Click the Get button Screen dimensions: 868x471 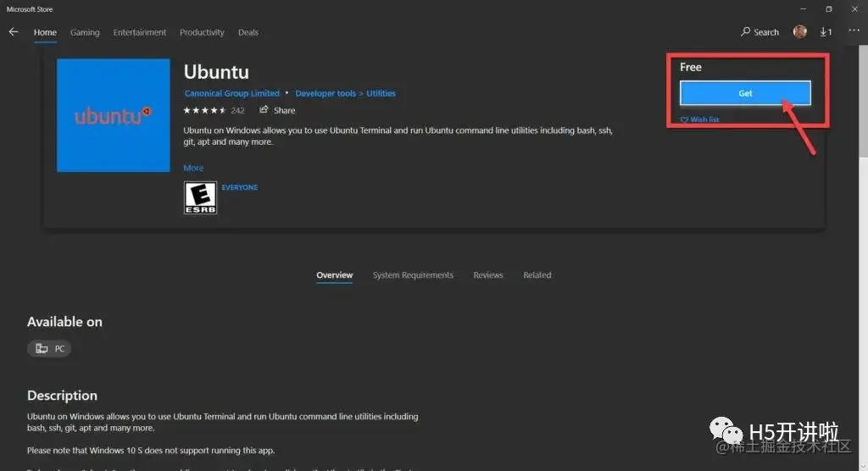click(x=745, y=93)
